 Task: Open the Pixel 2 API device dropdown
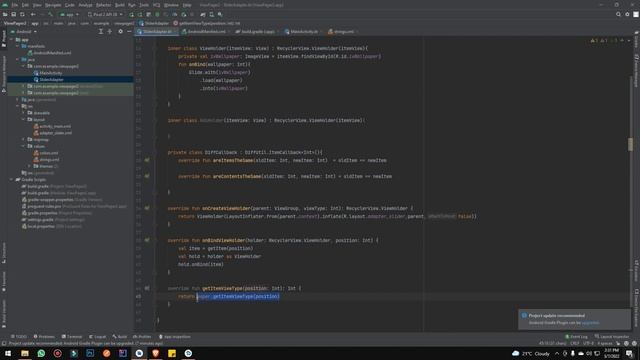(105, 14)
